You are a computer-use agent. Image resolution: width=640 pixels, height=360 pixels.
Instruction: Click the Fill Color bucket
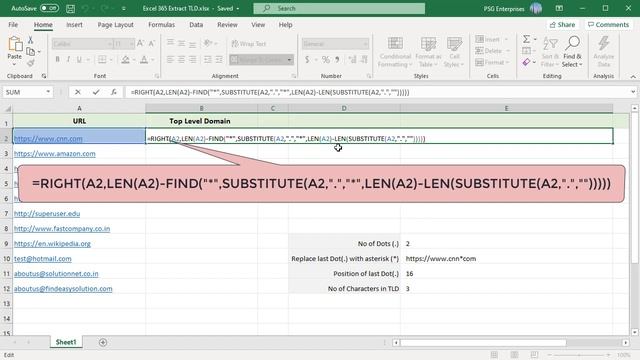click(125, 60)
